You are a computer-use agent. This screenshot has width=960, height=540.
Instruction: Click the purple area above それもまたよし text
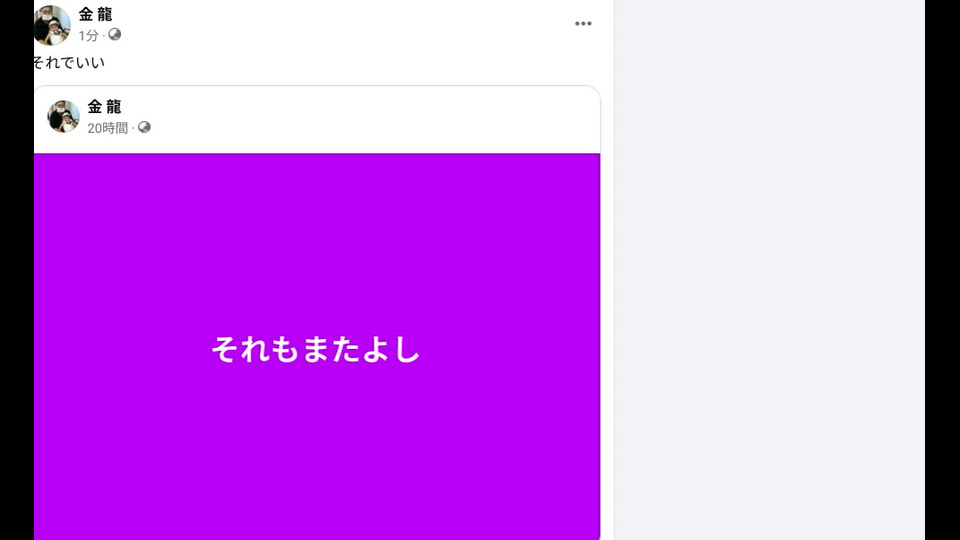(x=317, y=242)
